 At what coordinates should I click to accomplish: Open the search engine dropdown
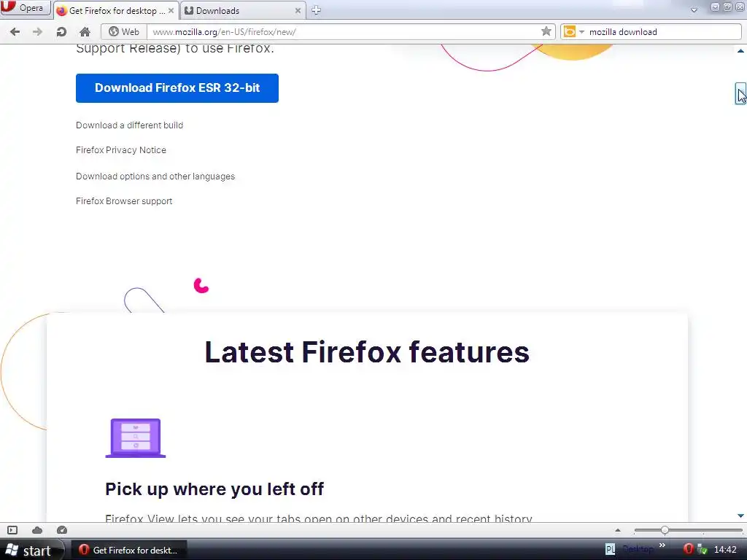(x=581, y=32)
